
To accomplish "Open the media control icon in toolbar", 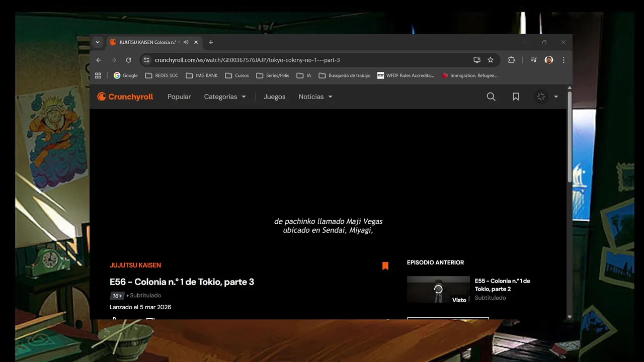I will tap(534, 60).
